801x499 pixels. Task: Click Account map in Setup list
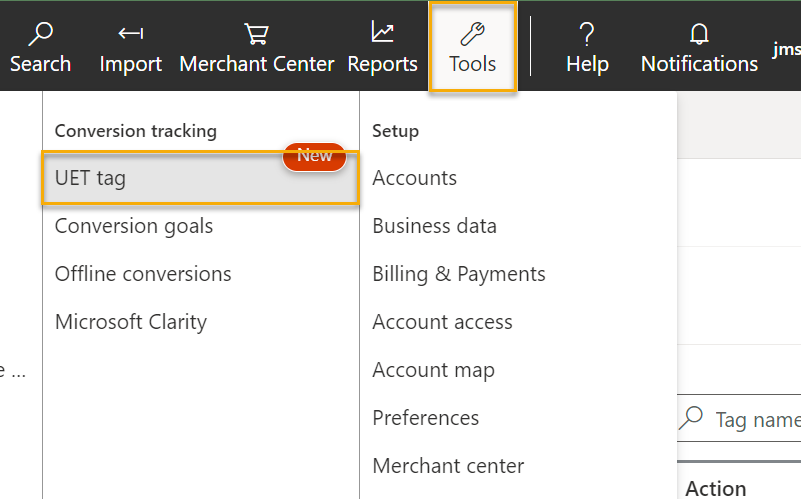[433, 370]
